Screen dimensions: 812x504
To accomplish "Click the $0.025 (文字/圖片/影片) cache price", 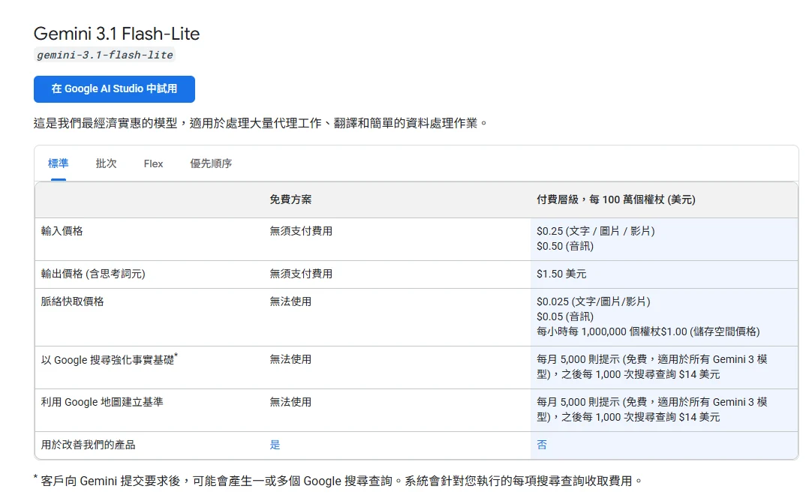I will click(x=594, y=301).
